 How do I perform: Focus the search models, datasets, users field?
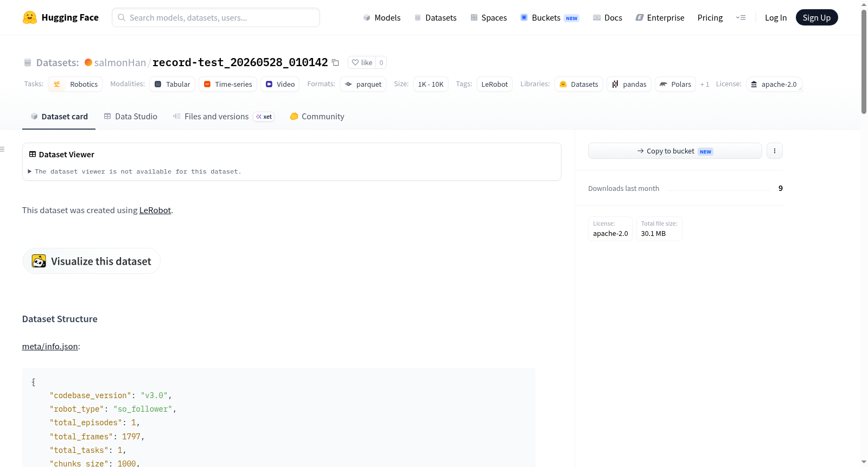tap(216, 17)
